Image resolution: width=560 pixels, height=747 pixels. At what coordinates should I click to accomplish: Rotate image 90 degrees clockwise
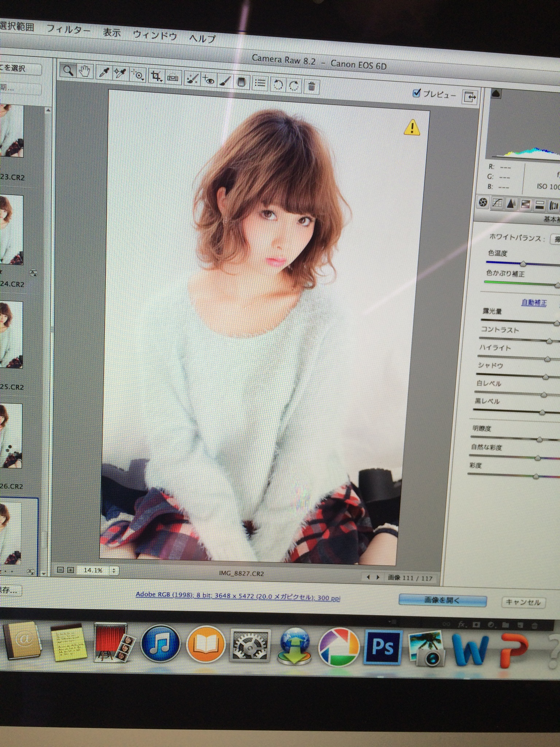click(294, 86)
